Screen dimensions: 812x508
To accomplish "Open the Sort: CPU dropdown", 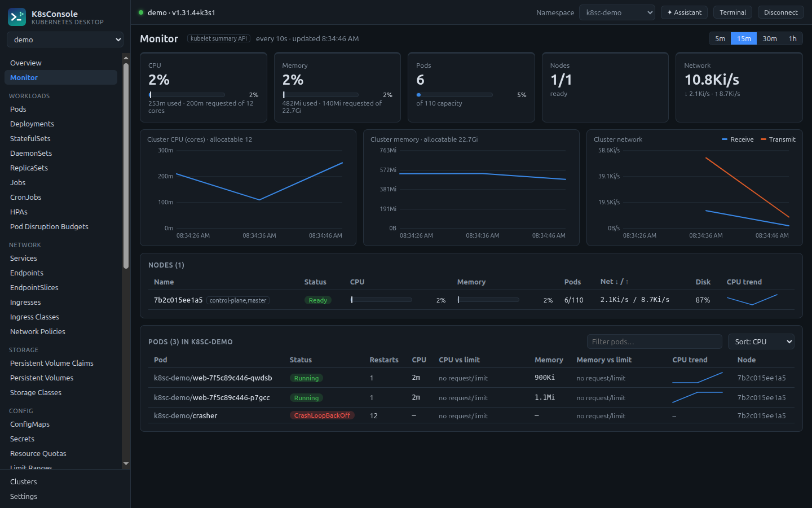I will [761, 341].
